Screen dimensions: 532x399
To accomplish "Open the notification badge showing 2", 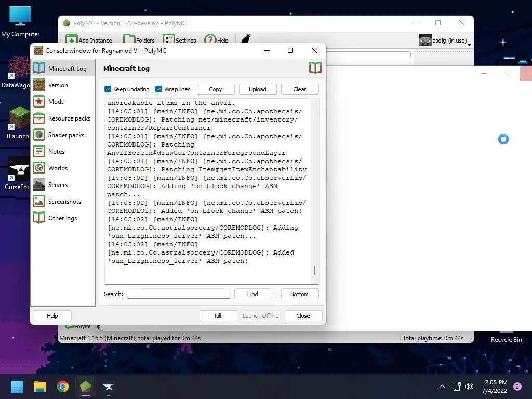I will pyautogui.click(x=517, y=387).
